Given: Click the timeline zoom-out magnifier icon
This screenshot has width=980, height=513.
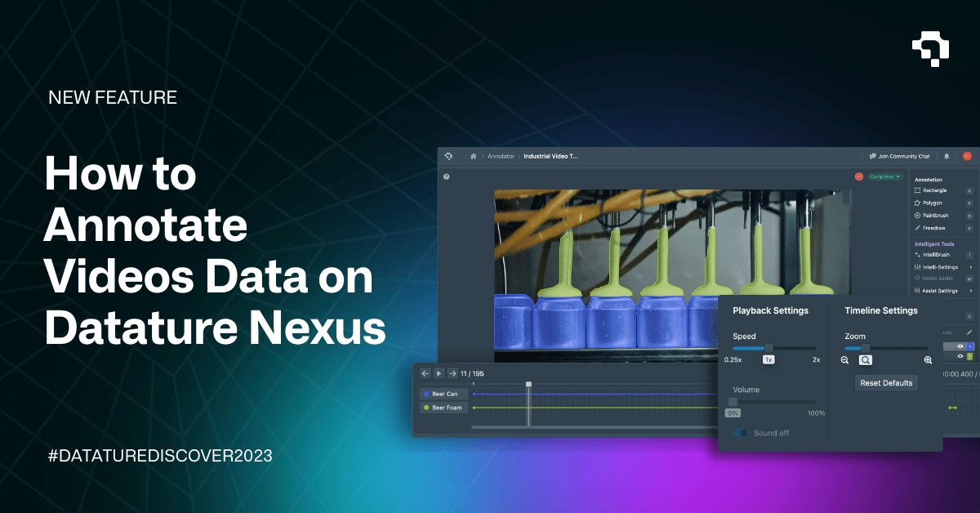Looking at the screenshot, I should [x=844, y=359].
